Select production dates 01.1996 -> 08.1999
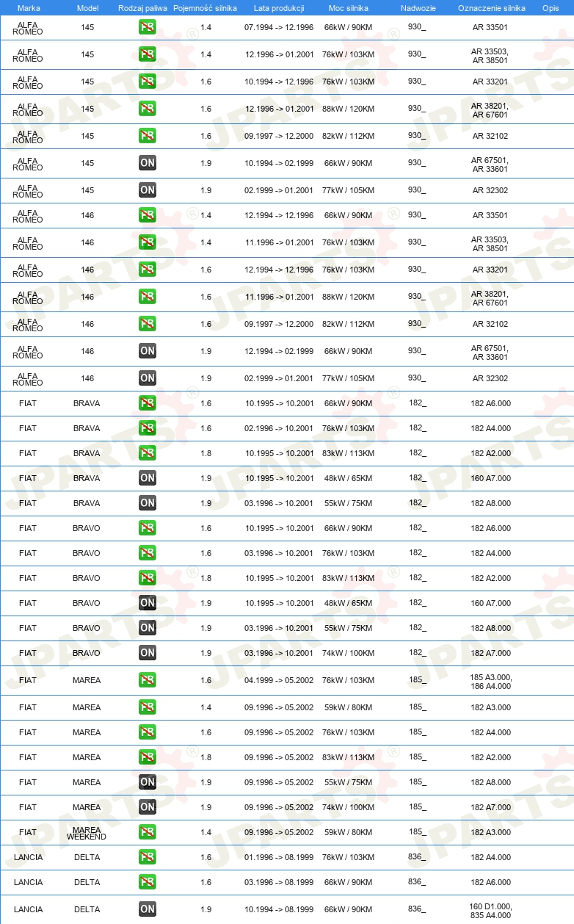 [279, 857]
